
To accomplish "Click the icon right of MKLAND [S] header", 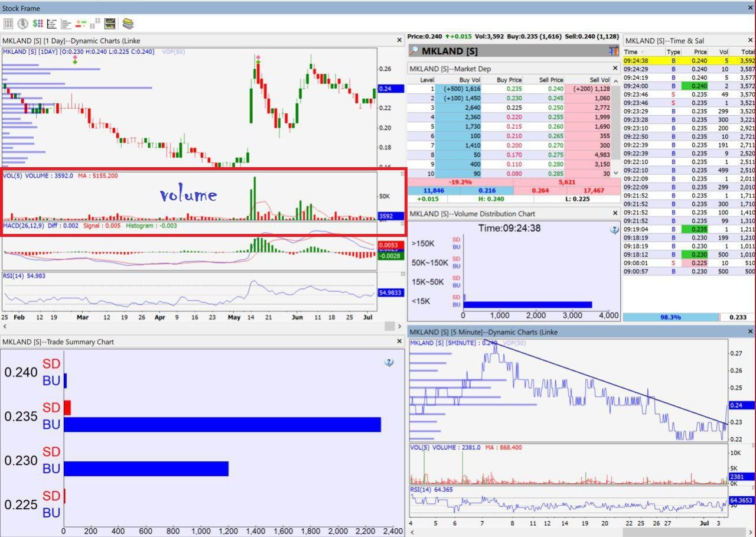I will point(614,51).
